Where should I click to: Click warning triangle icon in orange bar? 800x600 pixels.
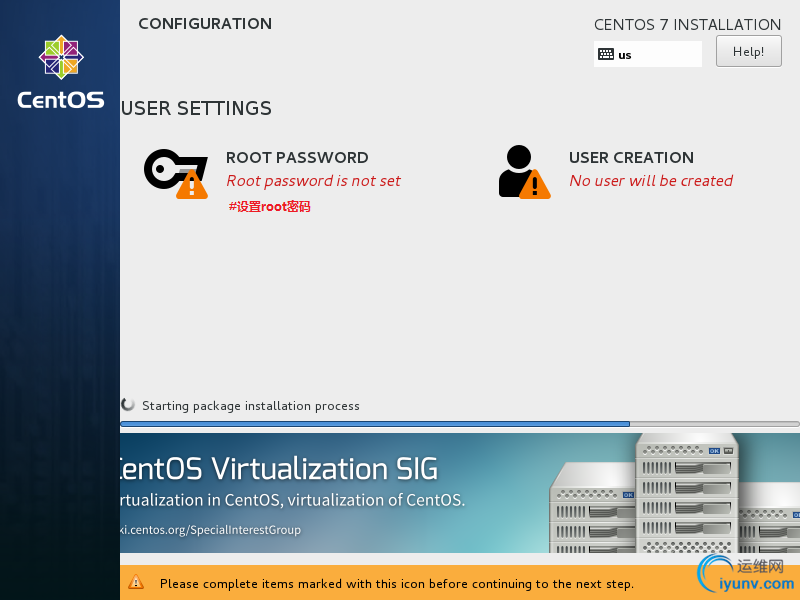click(x=136, y=582)
